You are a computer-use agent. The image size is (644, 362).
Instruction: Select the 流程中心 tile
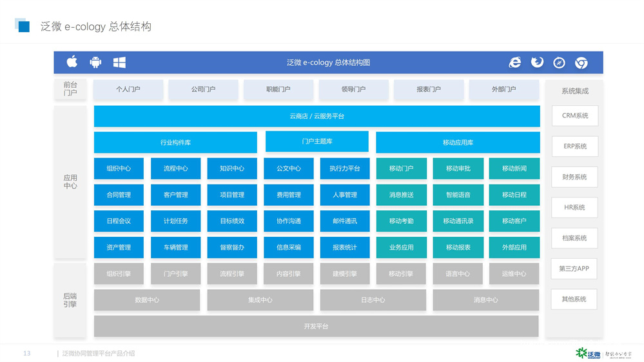pyautogui.click(x=176, y=168)
